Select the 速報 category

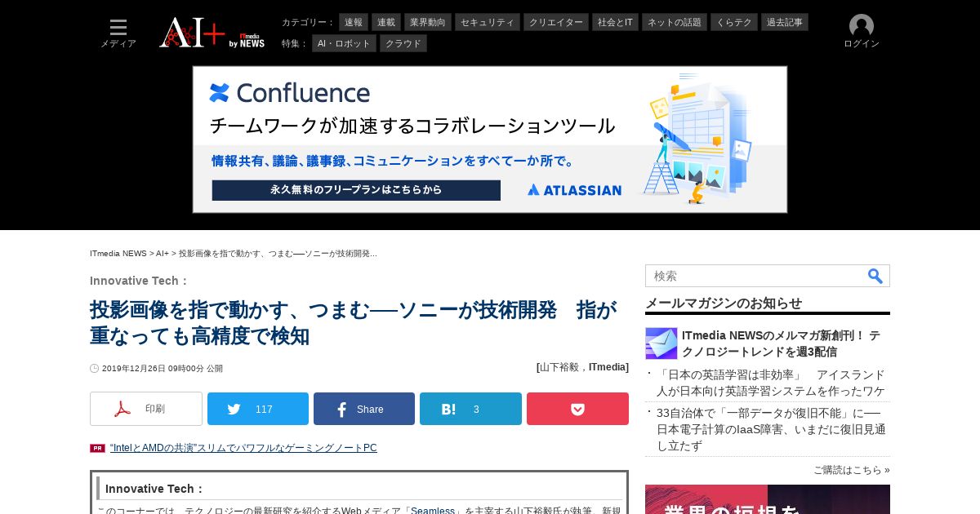click(x=354, y=22)
